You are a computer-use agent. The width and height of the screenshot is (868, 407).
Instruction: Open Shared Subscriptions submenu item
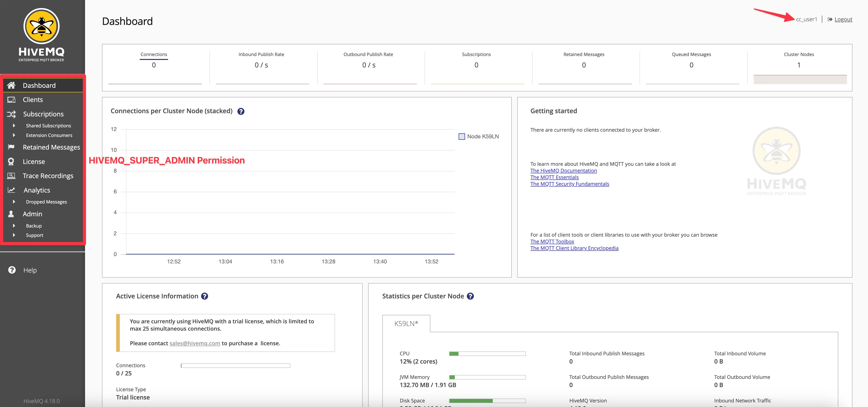click(48, 126)
